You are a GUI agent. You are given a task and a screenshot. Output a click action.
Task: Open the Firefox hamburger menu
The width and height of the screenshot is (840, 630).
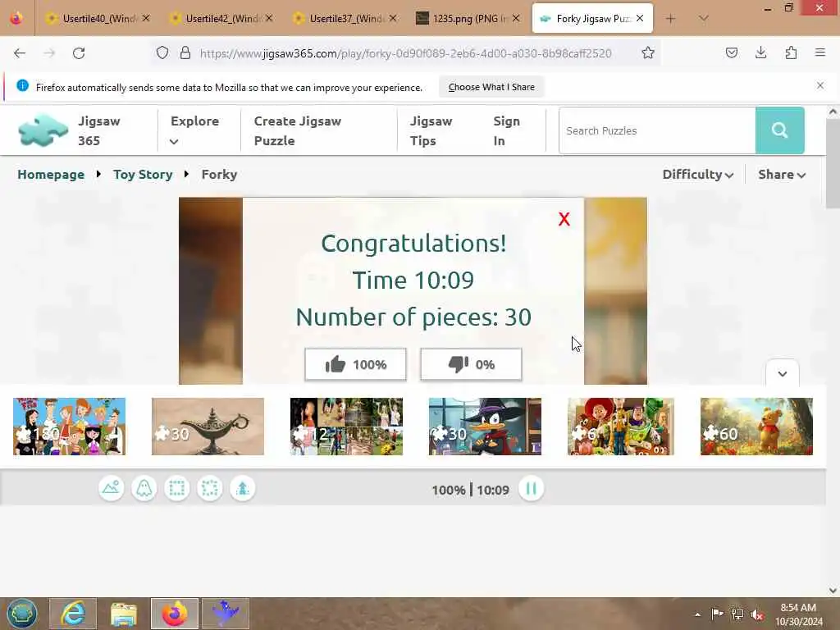819,53
